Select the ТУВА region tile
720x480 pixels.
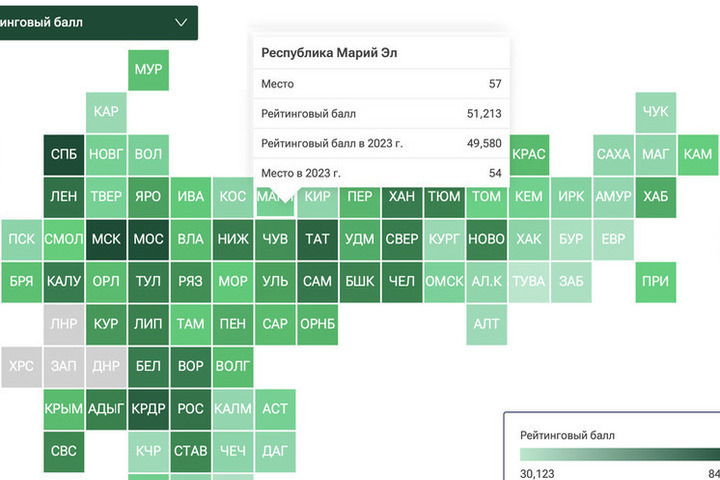tap(528, 282)
